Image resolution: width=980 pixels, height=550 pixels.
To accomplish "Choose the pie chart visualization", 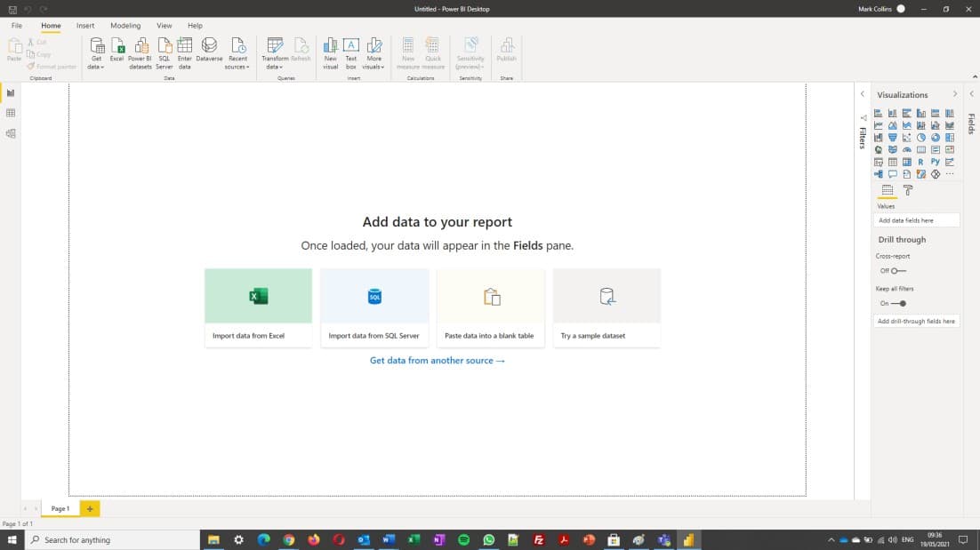I will [x=921, y=138].
